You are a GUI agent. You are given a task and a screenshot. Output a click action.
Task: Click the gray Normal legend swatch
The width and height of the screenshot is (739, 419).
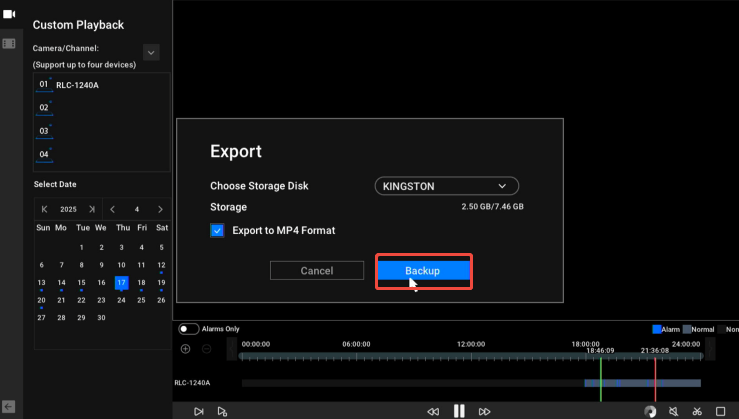[x=687, y=329]
